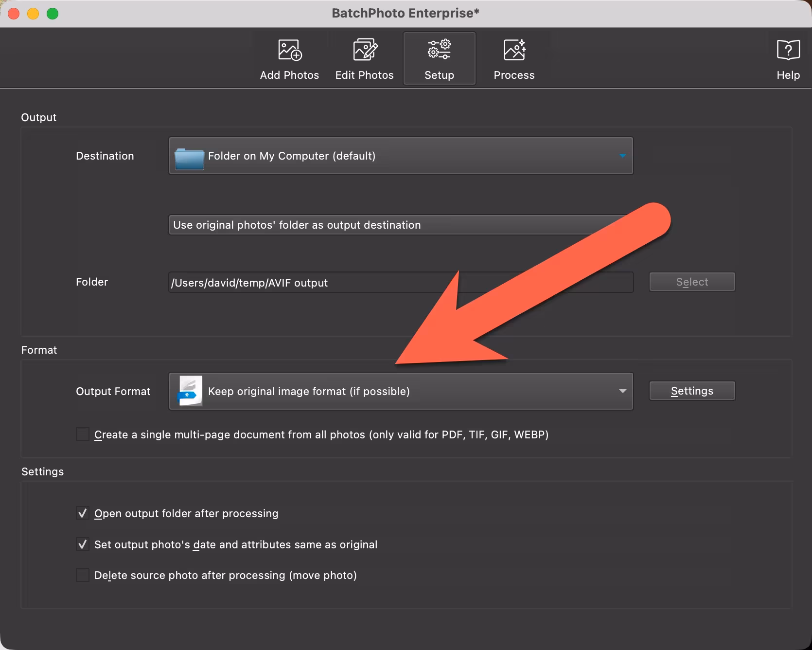Image resolution: width=812 pixels, height=650 pixels.
Task: Click the Folder field label
Action: (91, 282)
